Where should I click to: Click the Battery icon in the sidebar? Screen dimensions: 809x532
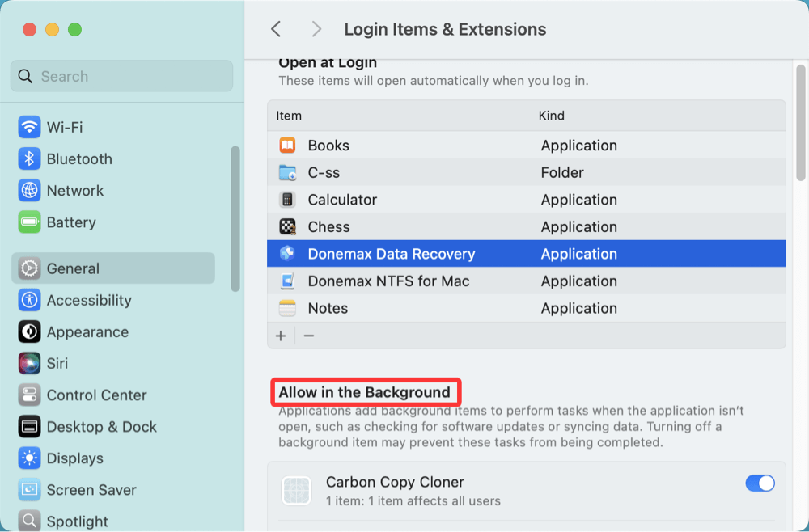click(x=28, y=222)
